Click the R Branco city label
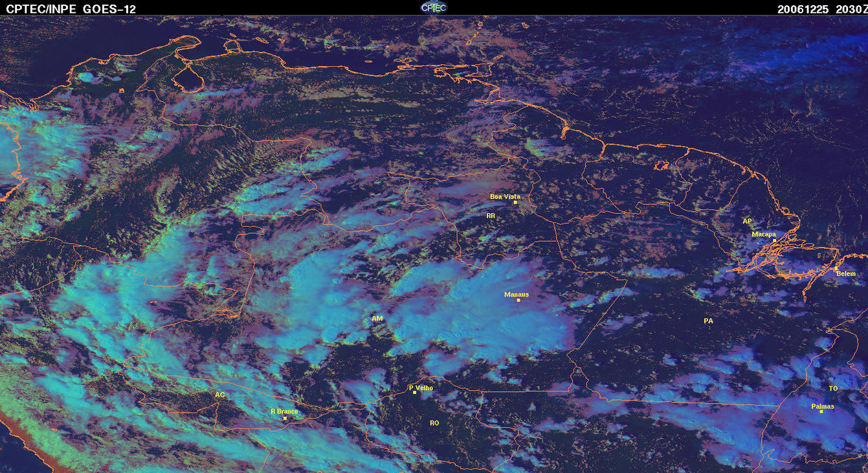868x473 pixels. (284, 411)
